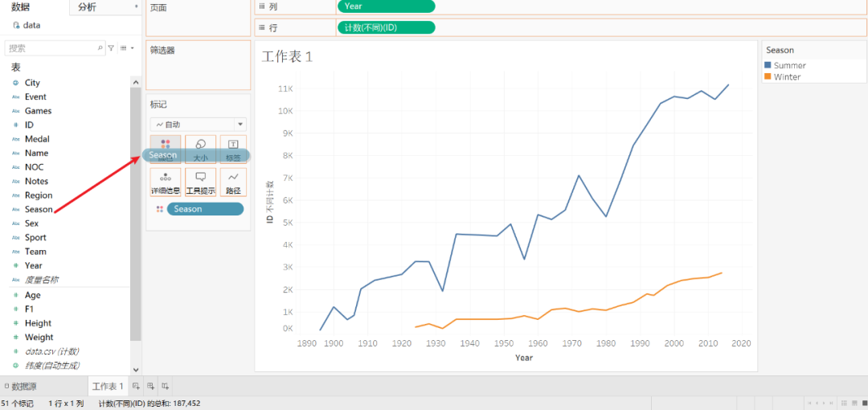868x410 pixels.
Task: Click the new worksheet icon
Action: click(x=136, y=387)
